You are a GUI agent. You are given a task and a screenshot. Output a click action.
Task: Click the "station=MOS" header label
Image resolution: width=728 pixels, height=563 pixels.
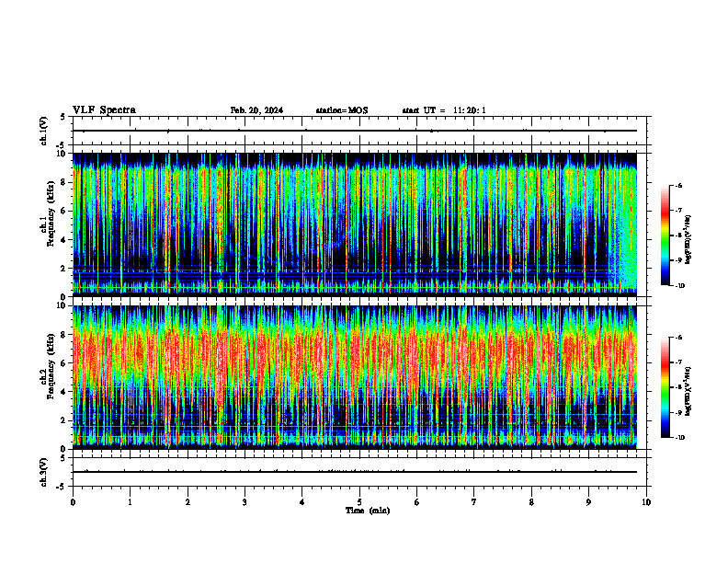tap(342, 110)
